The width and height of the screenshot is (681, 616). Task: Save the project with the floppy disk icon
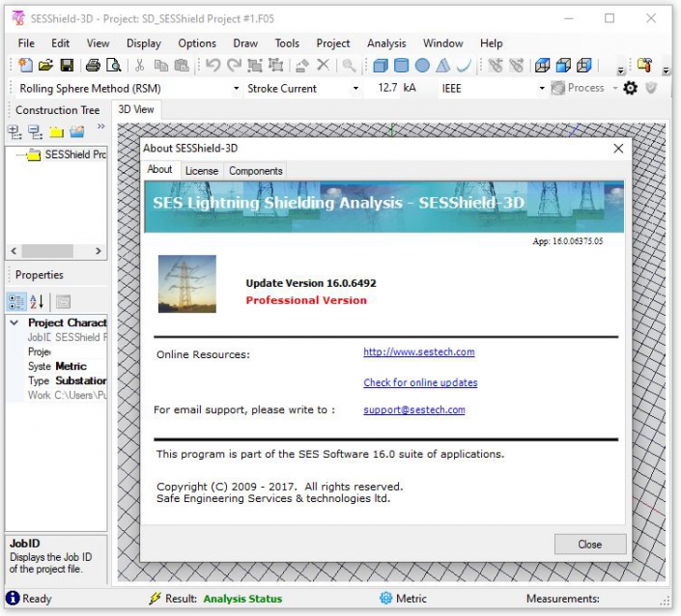click(67, 66)
